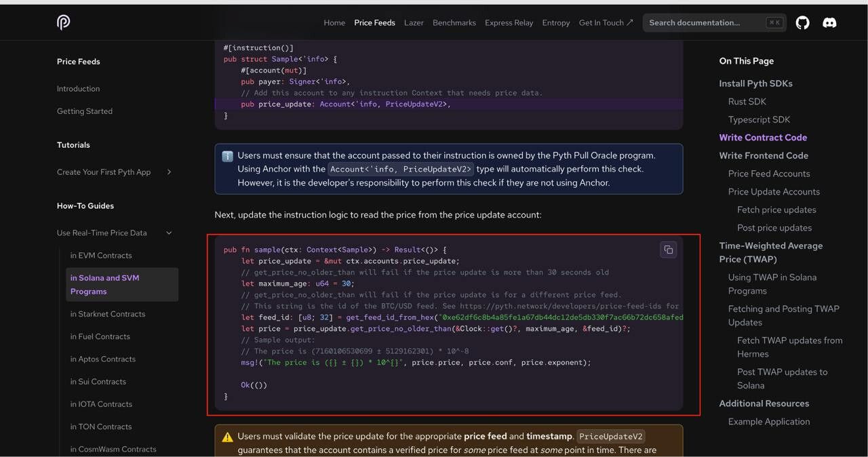Open Express Relay navigation item
This screenshot has width=868, height=457.
[509, 22]
